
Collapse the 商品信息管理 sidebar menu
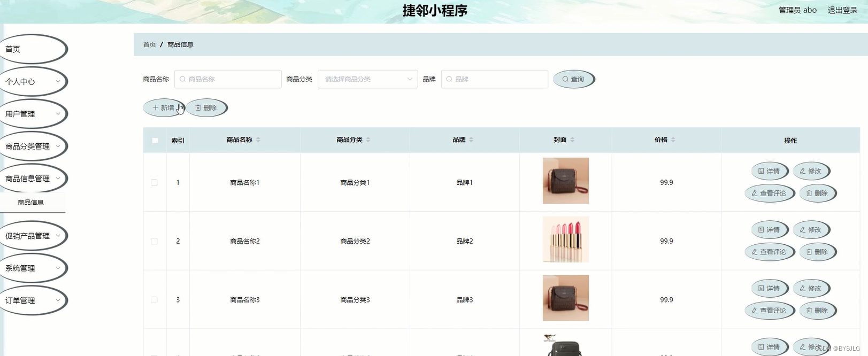(33, 179)
